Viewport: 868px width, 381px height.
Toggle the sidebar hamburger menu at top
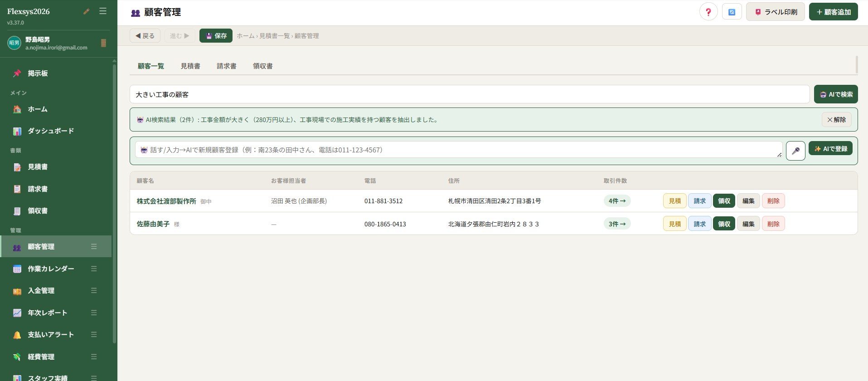pos(103,11)
